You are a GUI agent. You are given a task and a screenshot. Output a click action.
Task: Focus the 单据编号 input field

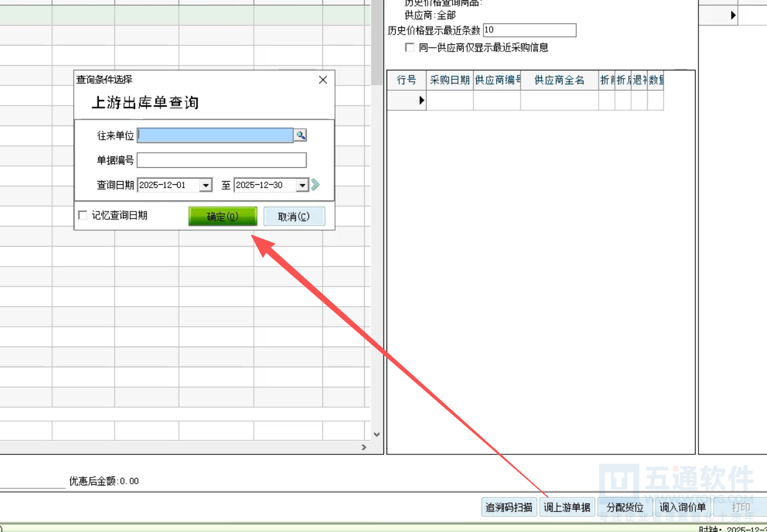222,160
